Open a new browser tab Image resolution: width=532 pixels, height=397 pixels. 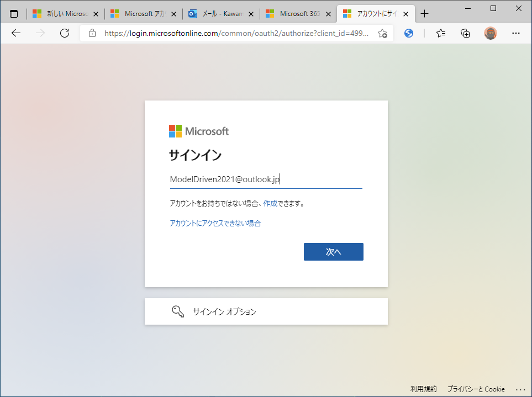[x=424, y=14]
